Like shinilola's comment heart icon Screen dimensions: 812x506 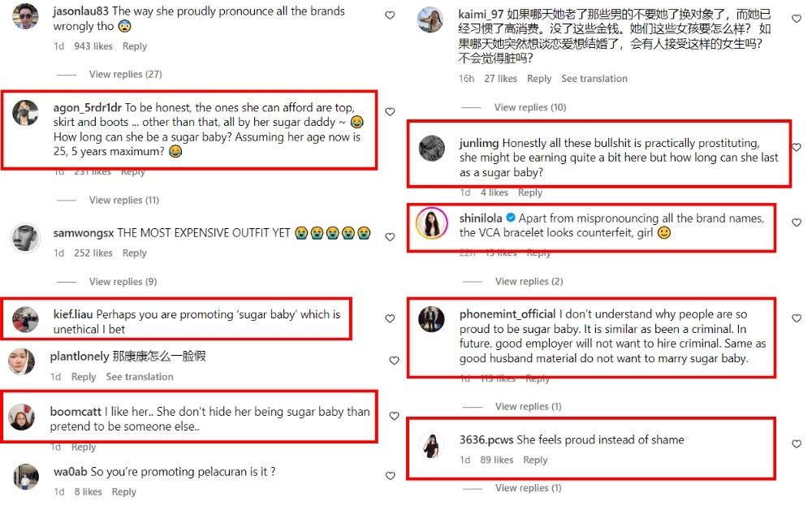coord(797,223)
